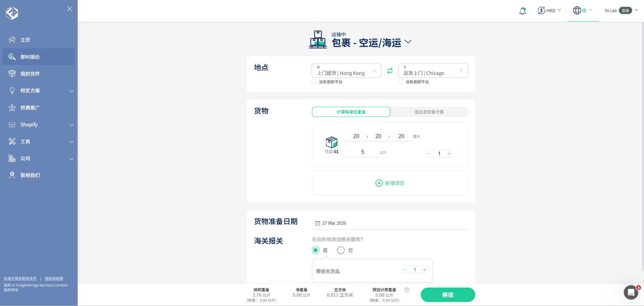Select 否 for customs clearance
The image size is (644, 306).
point(341,250)
